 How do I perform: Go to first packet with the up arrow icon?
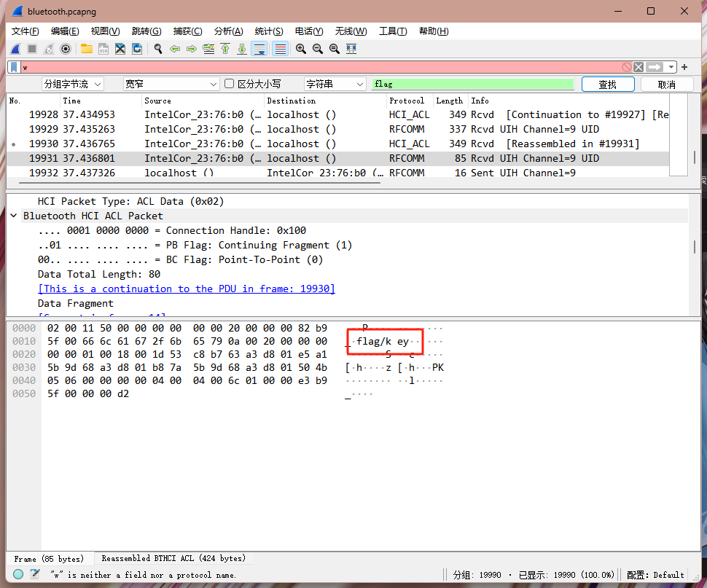click(x=225, y=49)
